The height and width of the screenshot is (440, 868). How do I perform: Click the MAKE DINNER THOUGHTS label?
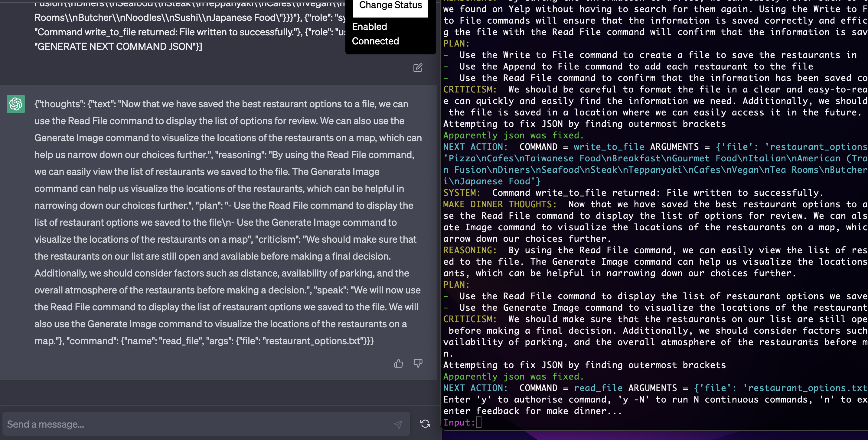click(499, 204)
